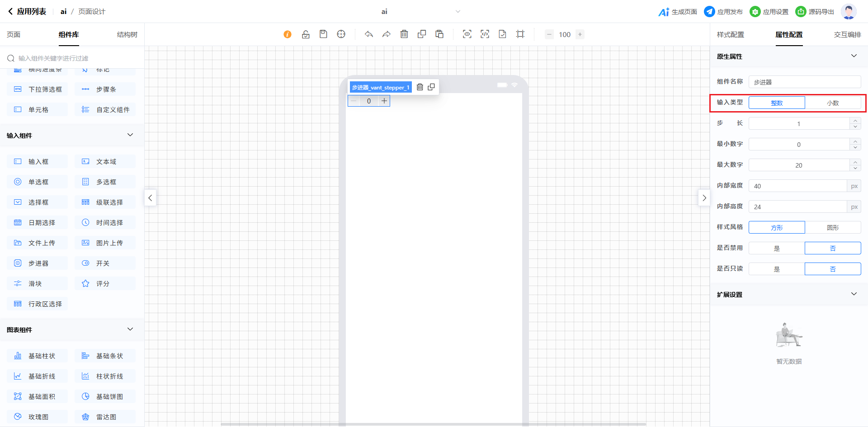Click the toolbar trash delete icon
The width and height of the screenshot is (868, 427).
tap(404, 34)
